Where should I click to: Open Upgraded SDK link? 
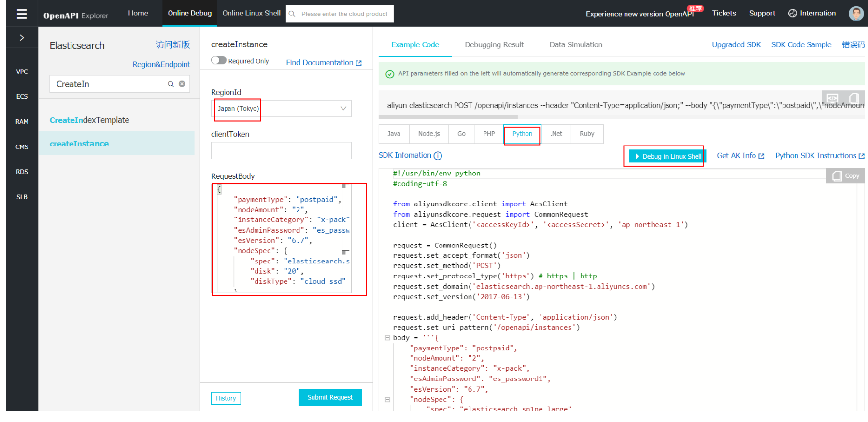pos(736,45)
